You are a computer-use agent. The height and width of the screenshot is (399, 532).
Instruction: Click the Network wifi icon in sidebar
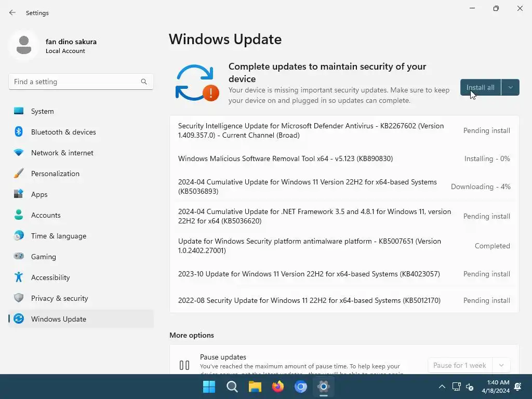tap(19, 152)
